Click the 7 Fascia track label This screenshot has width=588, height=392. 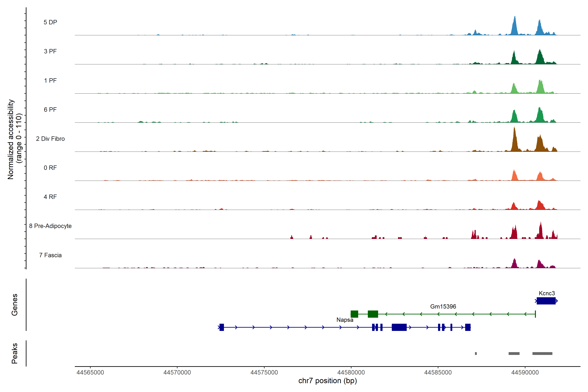point(50,255)
